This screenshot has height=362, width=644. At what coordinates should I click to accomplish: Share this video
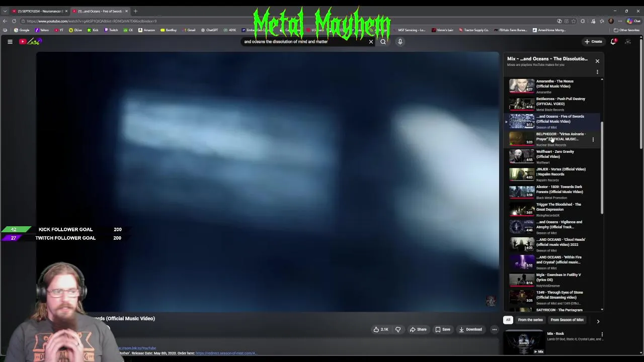click(418, 329)
